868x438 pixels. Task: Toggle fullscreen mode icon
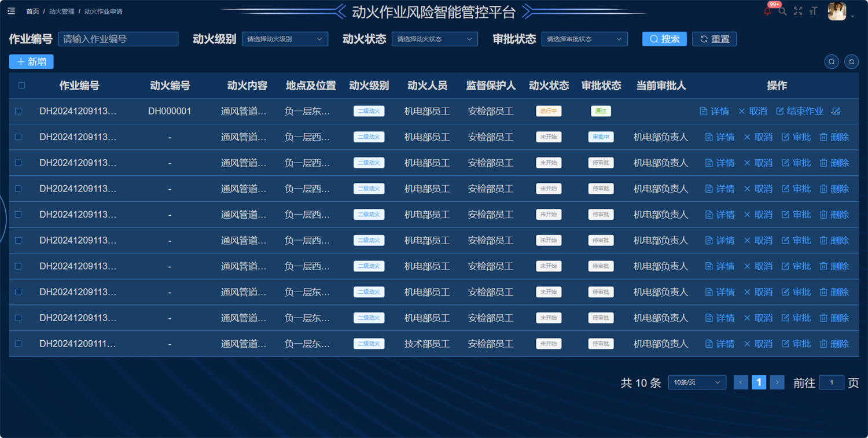click(798, 11)
